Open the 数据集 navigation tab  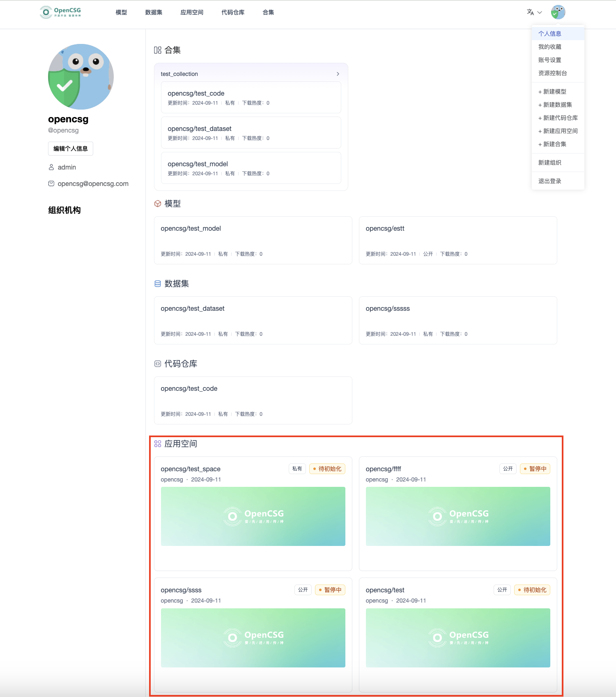pyautogui.click(x=154, y=12)
